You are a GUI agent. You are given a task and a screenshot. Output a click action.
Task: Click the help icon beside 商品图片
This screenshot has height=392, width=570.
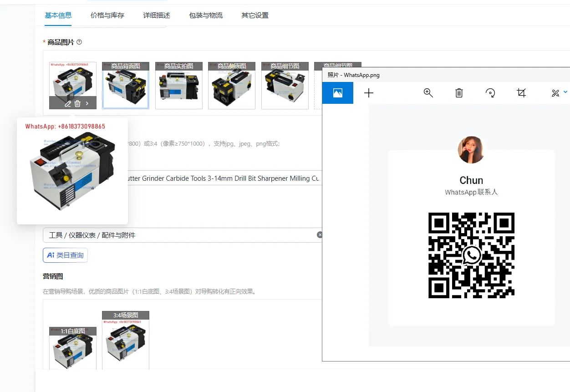79,42
